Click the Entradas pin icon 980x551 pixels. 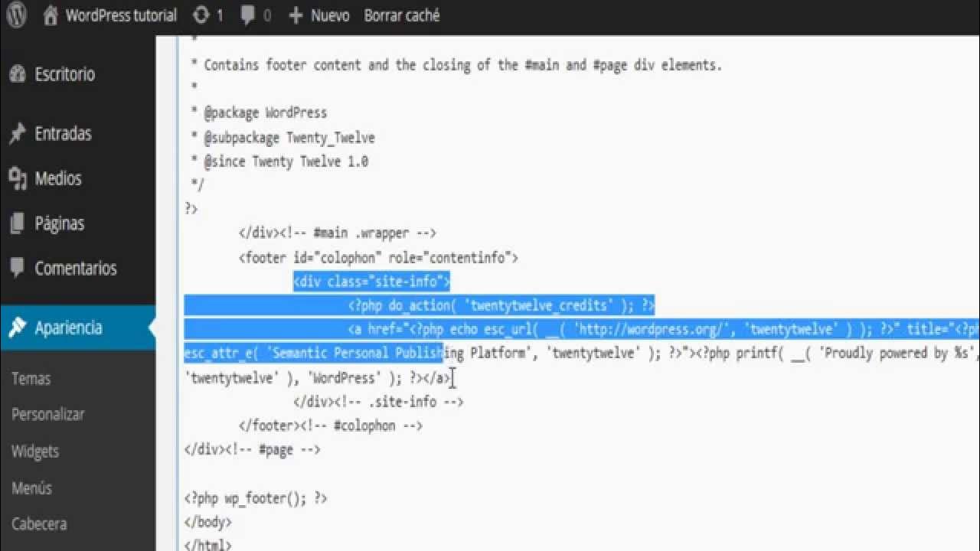pos(18,134)
